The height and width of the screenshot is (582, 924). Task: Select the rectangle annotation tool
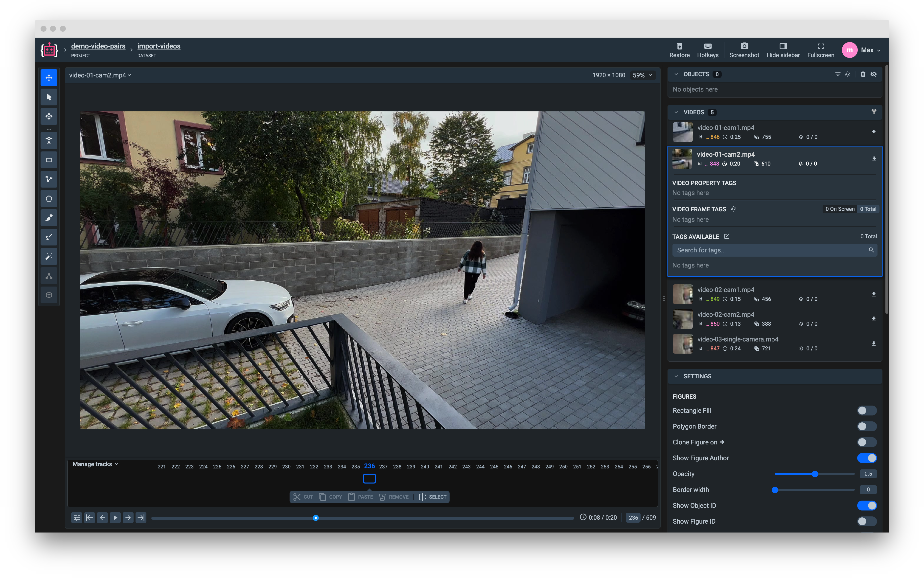pyautogui.click(x=49, y=160)
